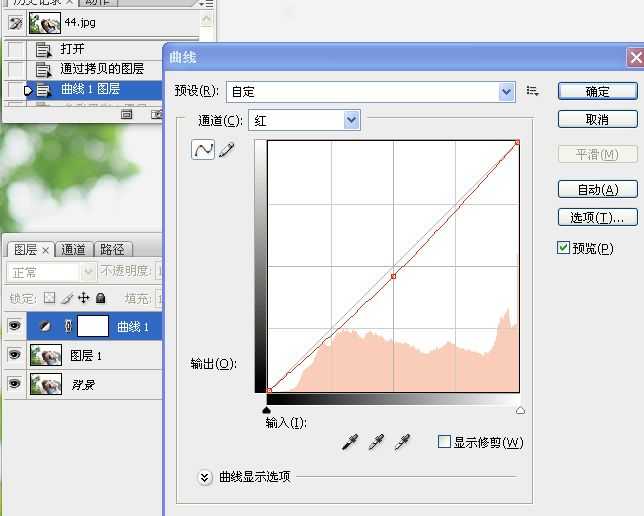This screenshot has height=516, width=644.
Task: Click the 自动(A) button
Action: click(598, 189)
